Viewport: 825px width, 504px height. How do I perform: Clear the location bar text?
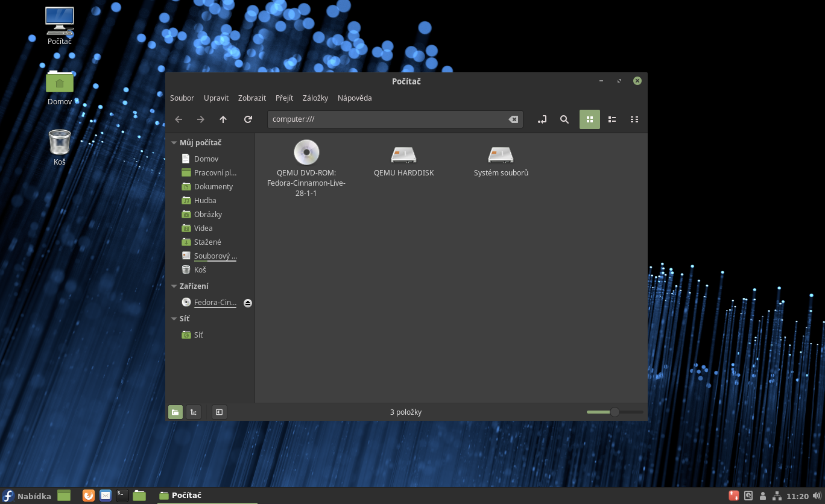point(513,119)
